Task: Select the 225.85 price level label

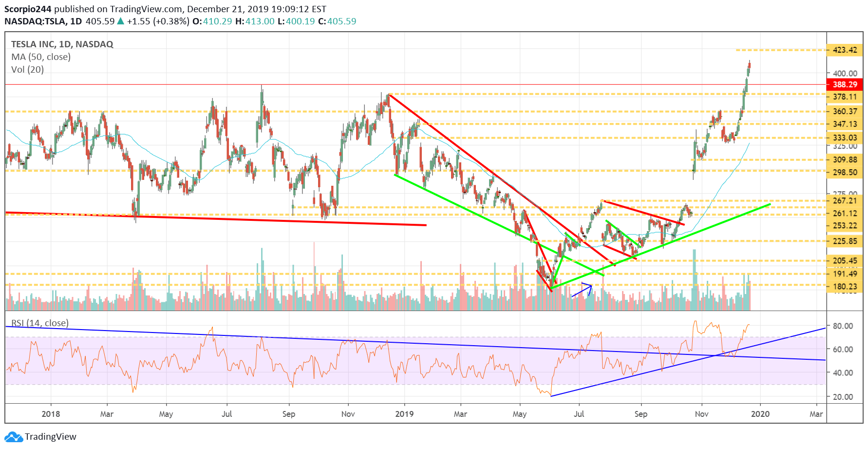Action: coord(845,241)
